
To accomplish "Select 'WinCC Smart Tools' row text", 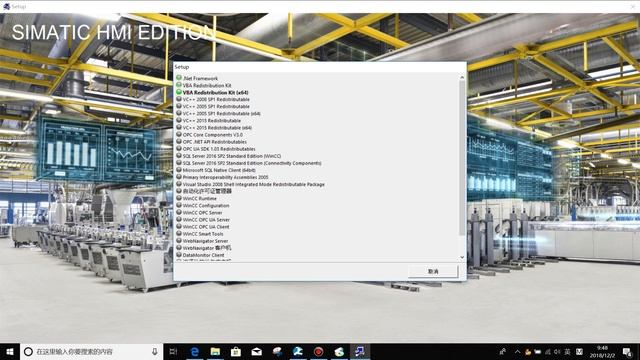I will coord(203,233).
